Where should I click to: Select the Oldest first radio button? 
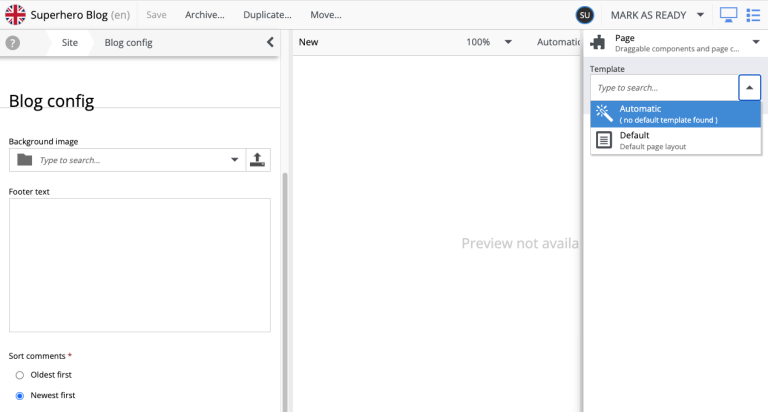19,375
